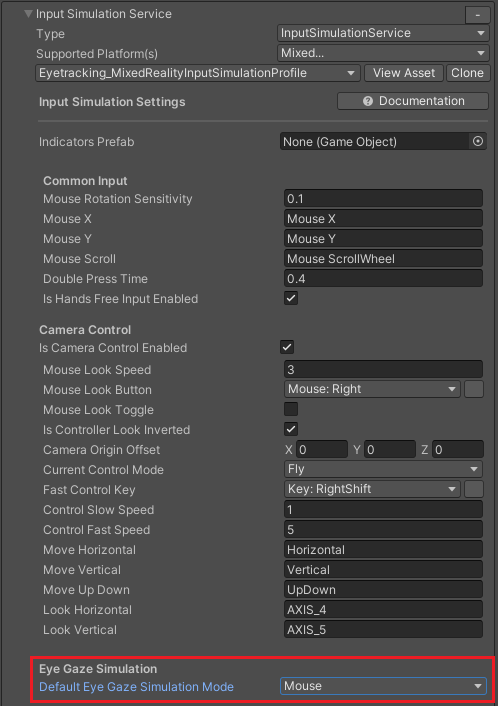Screen dimensions: 498x706
Task: Click the Move Horizontal input field
Action: (383, 550)
